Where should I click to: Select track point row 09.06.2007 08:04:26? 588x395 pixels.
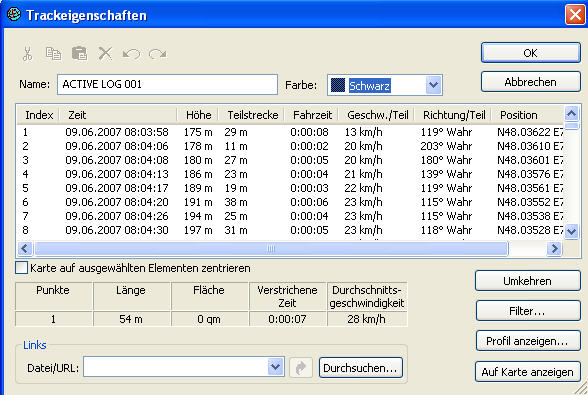point(290,216)
